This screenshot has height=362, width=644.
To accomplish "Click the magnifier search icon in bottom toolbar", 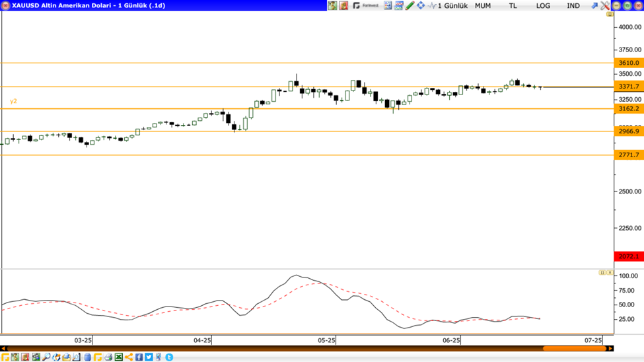I will 46,357.
